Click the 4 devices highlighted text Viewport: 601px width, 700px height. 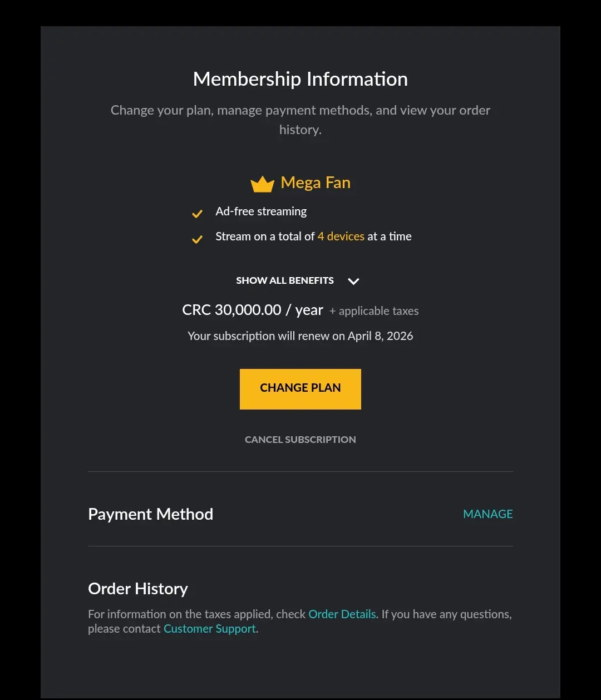[x=341, y=236]
